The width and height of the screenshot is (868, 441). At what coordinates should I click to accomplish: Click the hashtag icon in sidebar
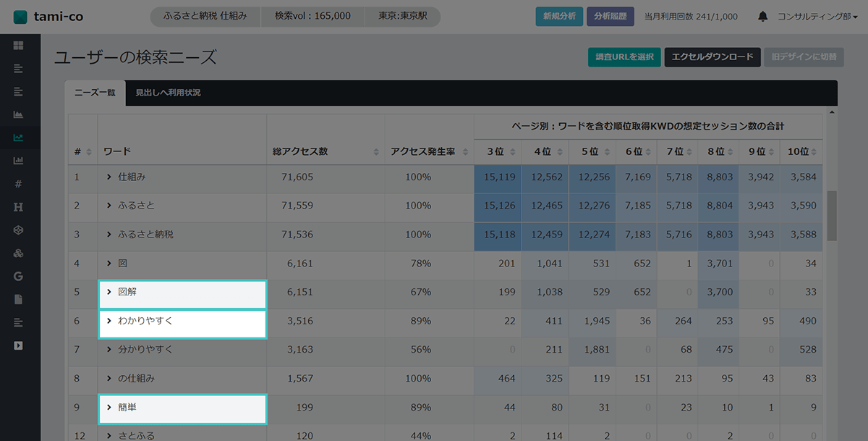[x=18, y=184]
